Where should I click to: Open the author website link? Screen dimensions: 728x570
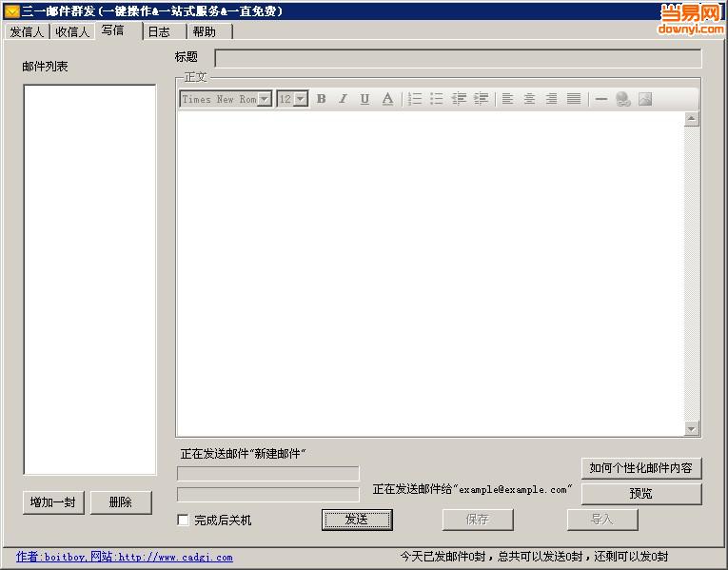pyautogui.click(x=125, y=557)
